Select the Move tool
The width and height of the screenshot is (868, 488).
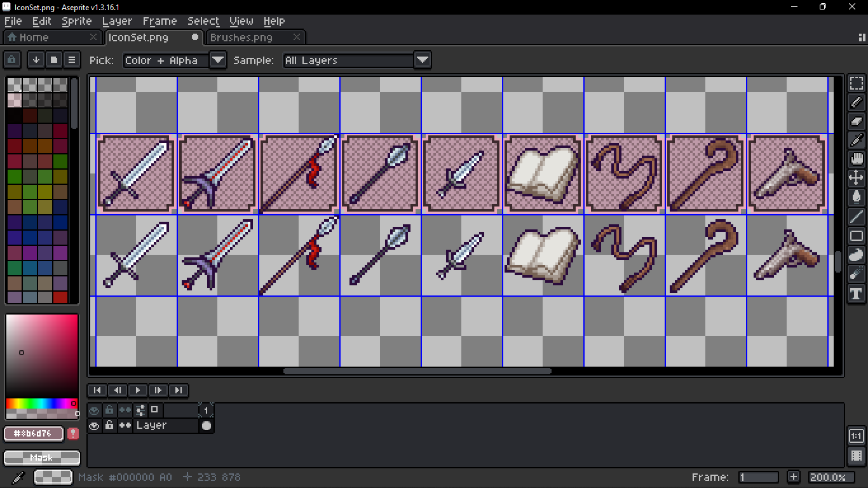pos(856,178)
